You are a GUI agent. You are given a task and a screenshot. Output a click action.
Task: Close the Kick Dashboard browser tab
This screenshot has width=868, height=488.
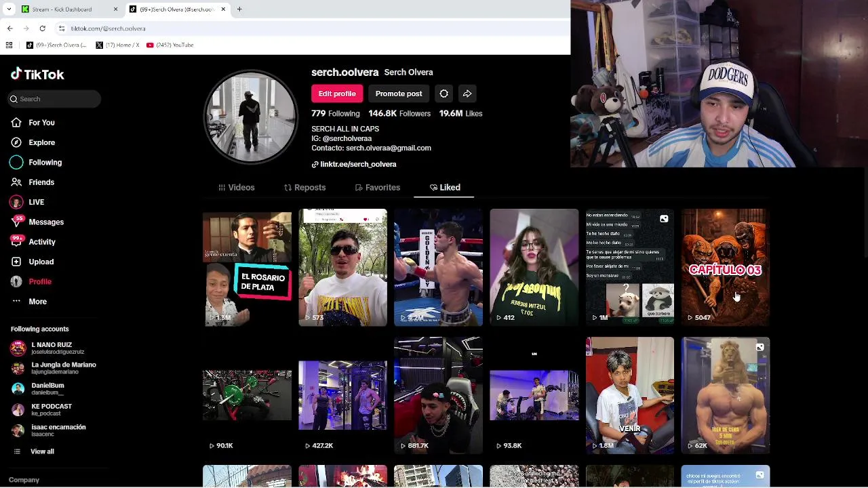point(115,9)
